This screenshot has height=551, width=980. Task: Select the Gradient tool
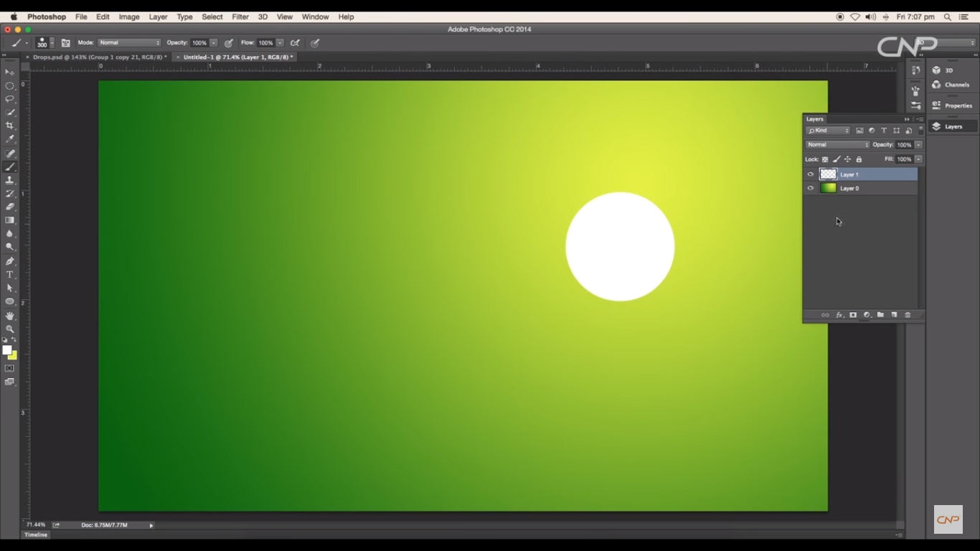(x=10, y=220)
